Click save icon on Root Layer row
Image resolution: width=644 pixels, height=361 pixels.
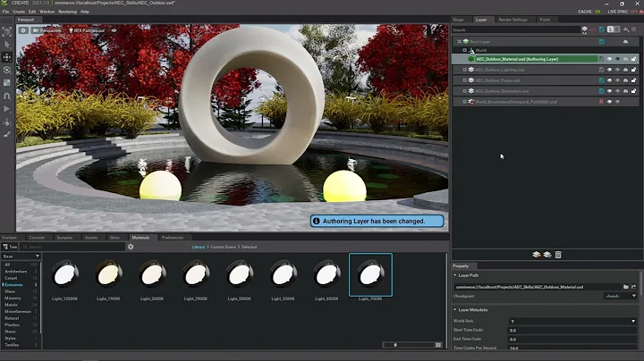[x=601, y=41]
